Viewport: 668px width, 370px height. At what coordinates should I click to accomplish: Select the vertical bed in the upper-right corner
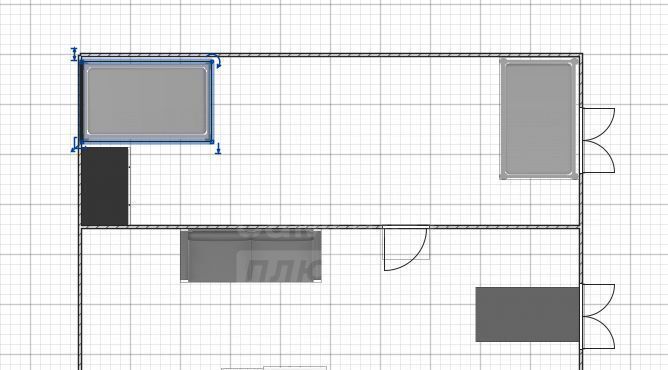[539, 118]
